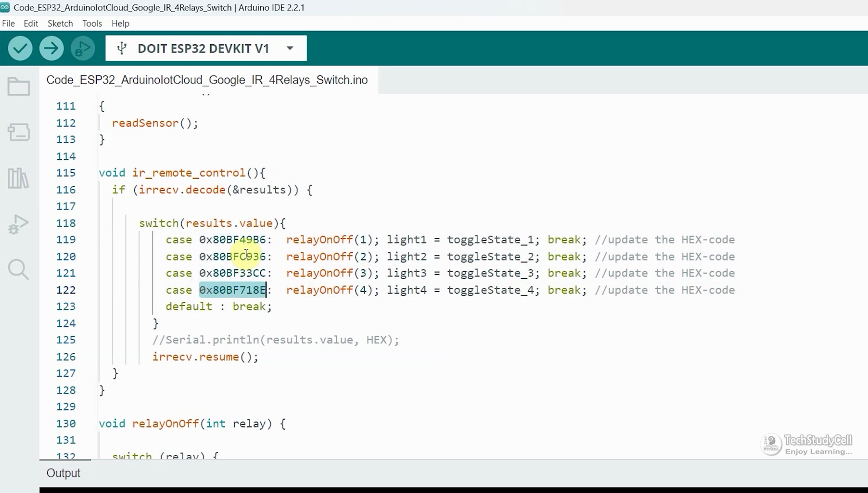Open the File menu
The image size is (868, 493).
(8, 23)
